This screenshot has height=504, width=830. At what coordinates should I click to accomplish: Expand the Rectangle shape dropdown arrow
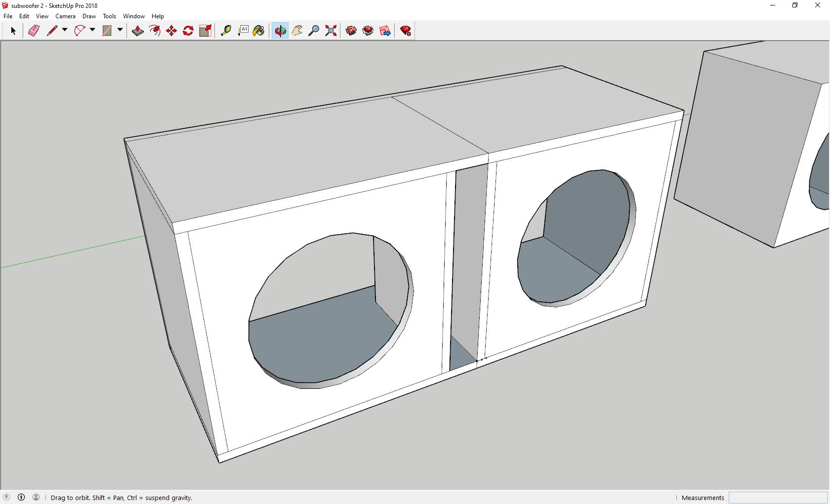point(120,30)
